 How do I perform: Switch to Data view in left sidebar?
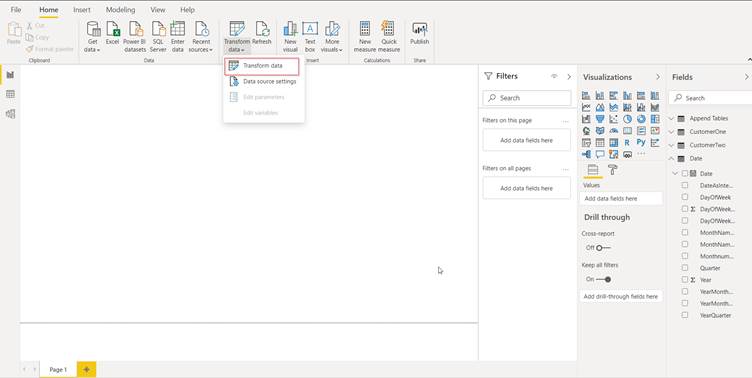(10, 94)
